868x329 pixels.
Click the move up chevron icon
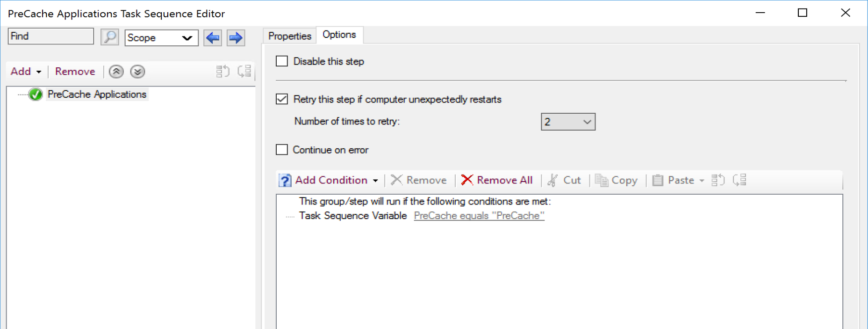click(116, 72)
